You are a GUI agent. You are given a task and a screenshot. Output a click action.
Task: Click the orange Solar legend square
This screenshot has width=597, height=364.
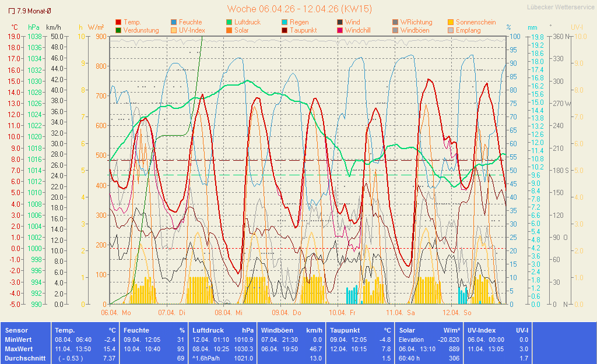pos(229,30)
